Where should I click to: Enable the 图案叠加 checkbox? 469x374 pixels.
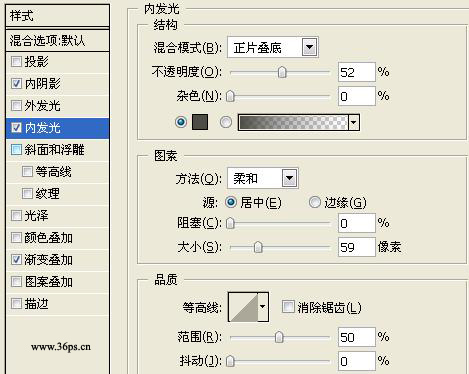click(16, 282)
